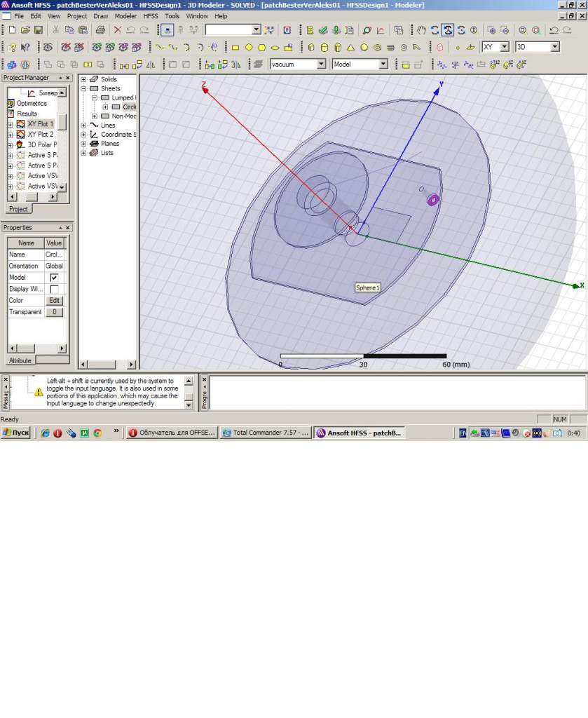
Task: Select the Pan hand tool
Action: 421,30
